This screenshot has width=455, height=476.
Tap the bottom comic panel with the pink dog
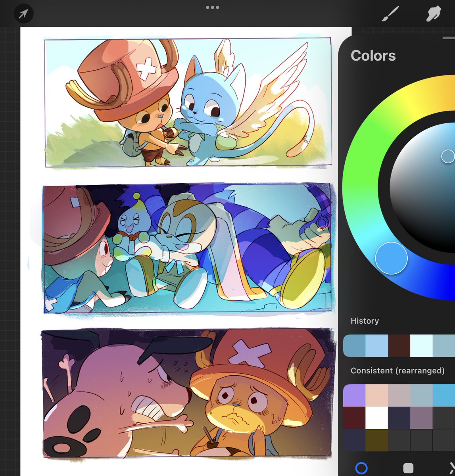pyautogui.click(x=186, y=393)
